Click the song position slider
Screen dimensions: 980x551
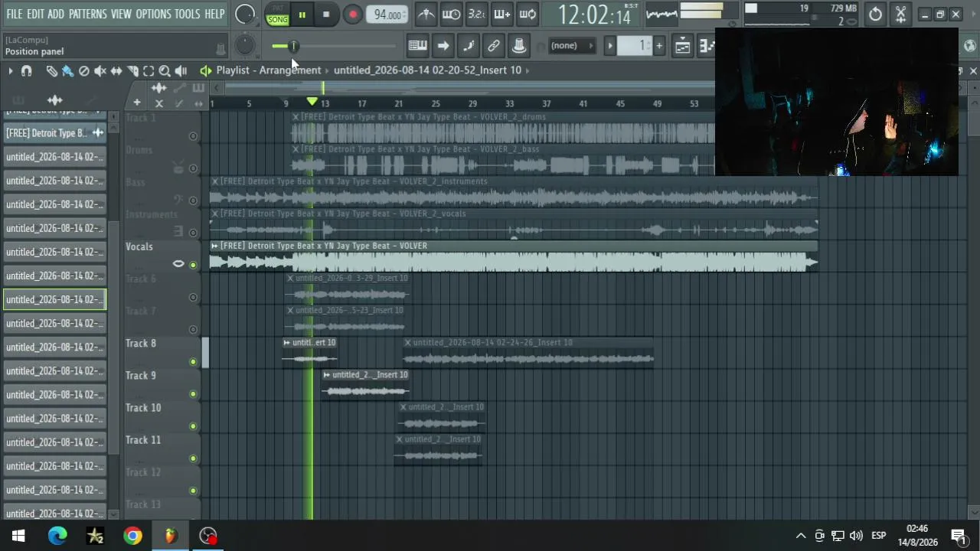(x=334, y=47)
